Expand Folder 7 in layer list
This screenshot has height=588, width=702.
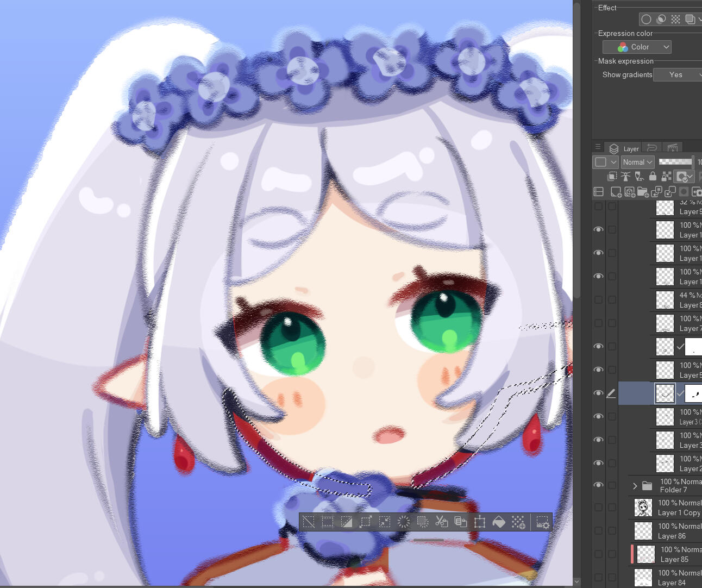tap(635, 486)
